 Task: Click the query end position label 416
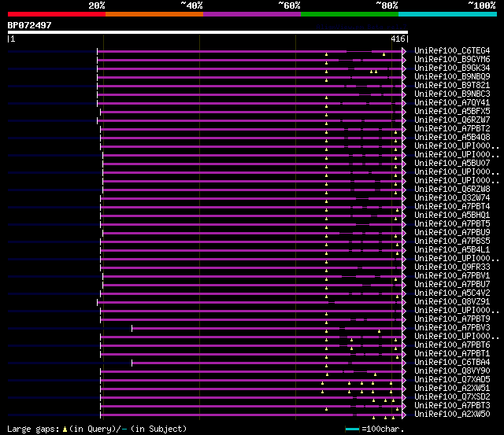coord(398,39)
